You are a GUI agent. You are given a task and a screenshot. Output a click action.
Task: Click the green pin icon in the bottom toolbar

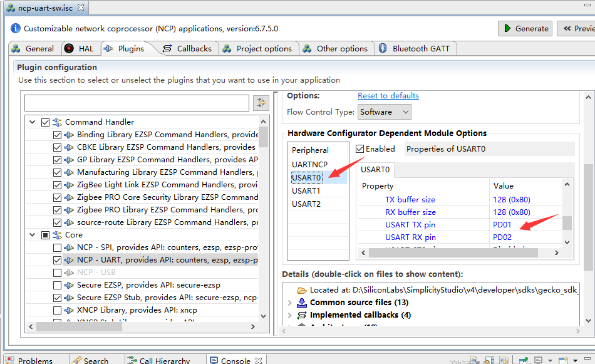pos(524,360)
